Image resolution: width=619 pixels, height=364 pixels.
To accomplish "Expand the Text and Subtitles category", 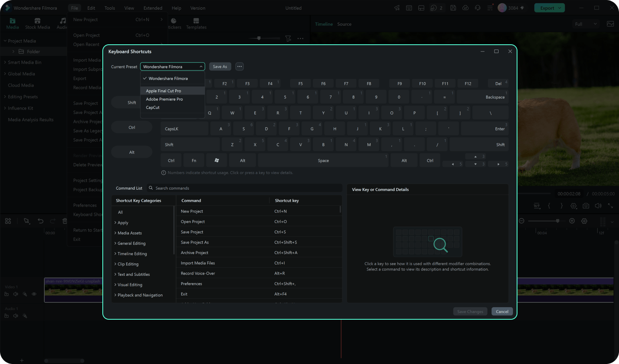I will pos(115,275).
